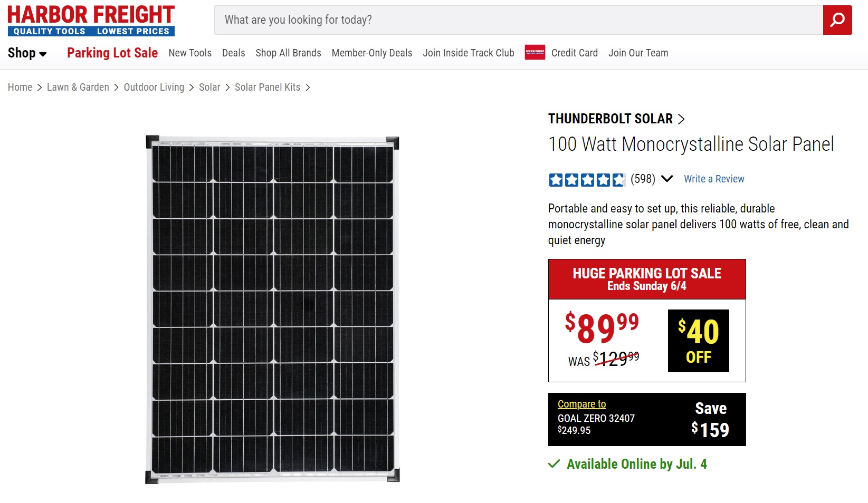This screenshot has height=503, width=868.
Task: Open Join Inside Track Club
Action: [468, 53]
